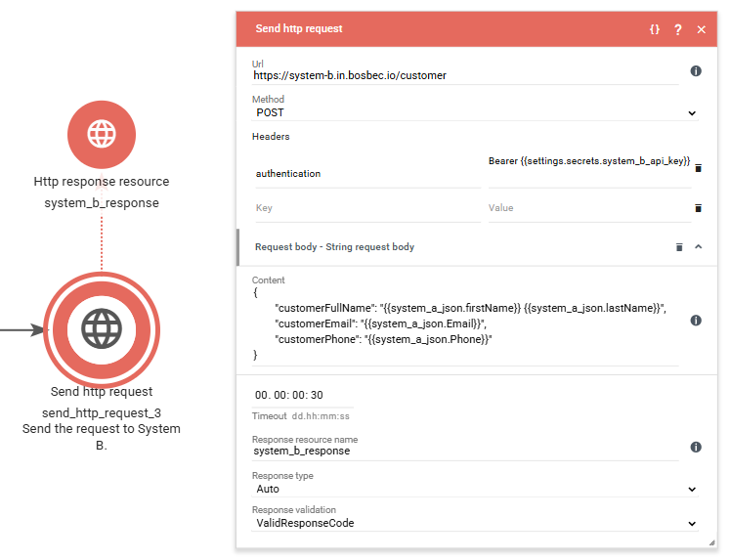Screen dimensions: 730x560
Task: Click the empty header Key field
Action: 365,208
